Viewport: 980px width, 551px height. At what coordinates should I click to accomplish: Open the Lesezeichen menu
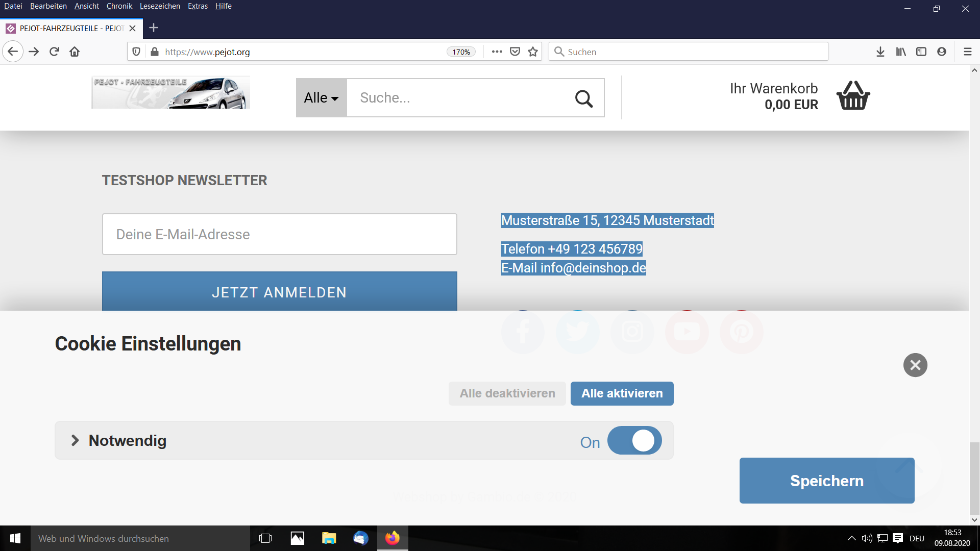tap(160, 6)
